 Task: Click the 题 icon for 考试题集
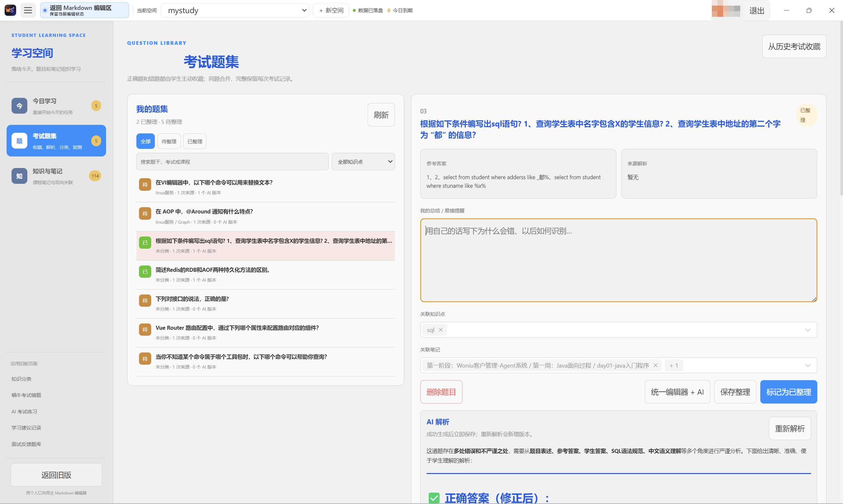pyautogui.click(x=19, y=141)
